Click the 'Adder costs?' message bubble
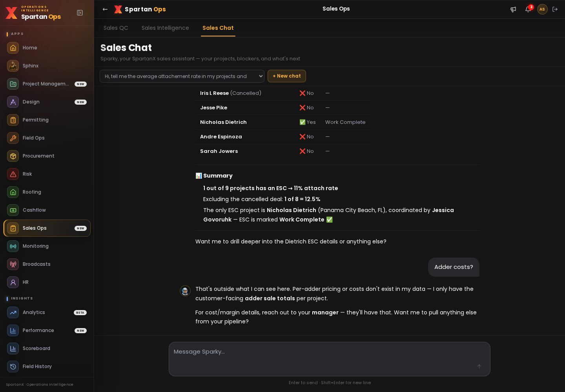The image size is (565, 392). [x=454, y=267]
